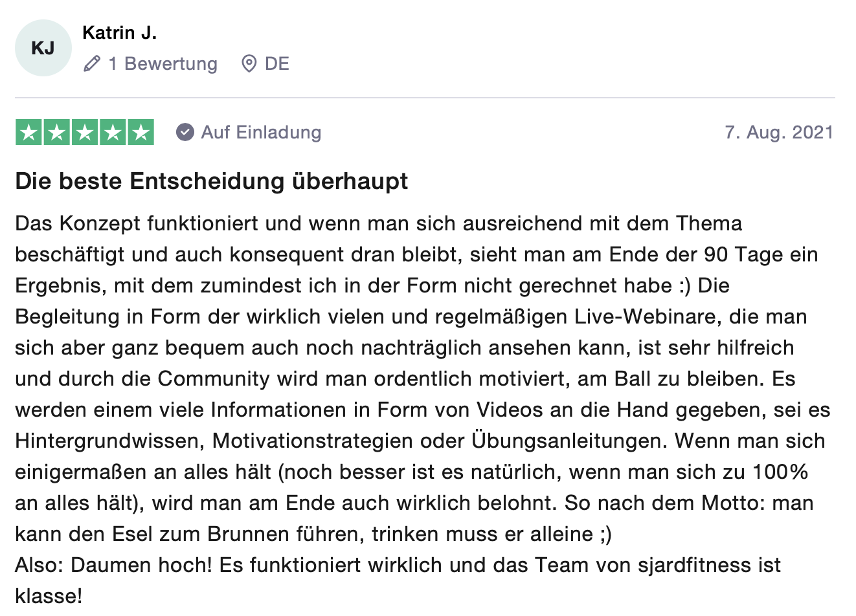Click the second green rating star
The height and width of the screenshot is (616, 856).
(x=57, y=132)
